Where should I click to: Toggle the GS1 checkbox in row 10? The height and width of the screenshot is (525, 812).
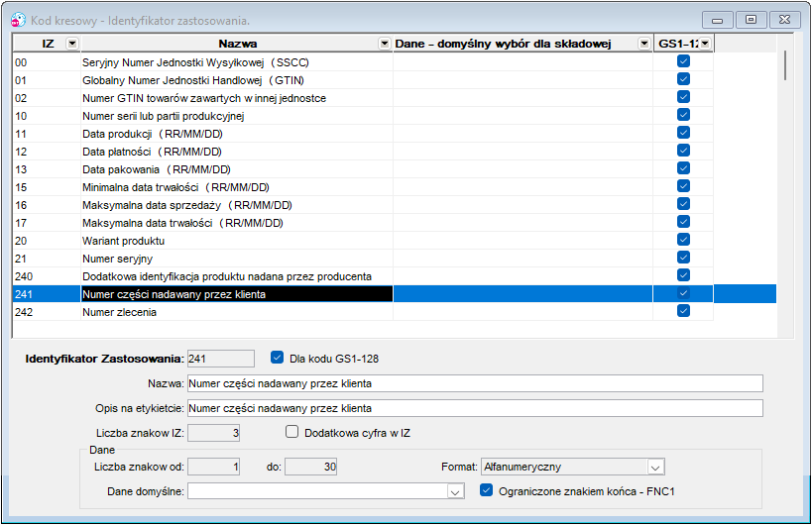tap(683, 115)
